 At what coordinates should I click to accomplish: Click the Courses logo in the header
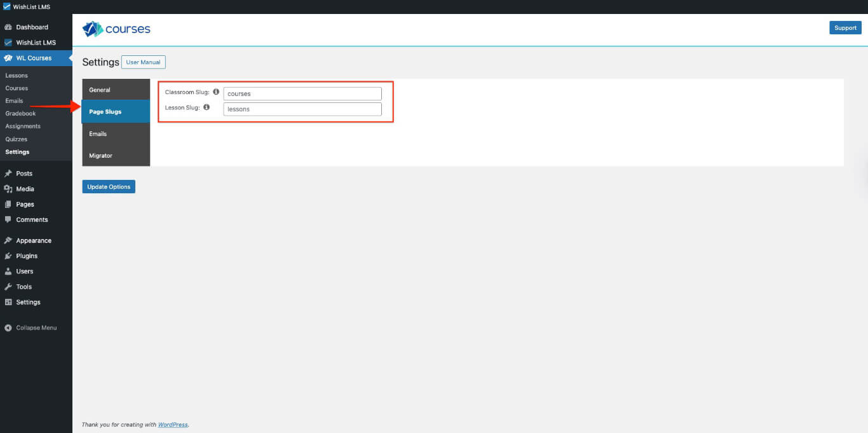coord(116,28)
